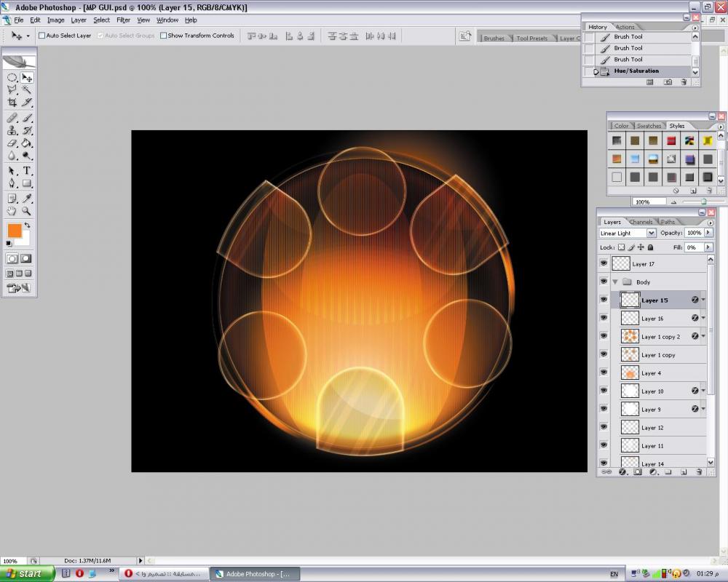Select the Hand tool

coord(12,211)
